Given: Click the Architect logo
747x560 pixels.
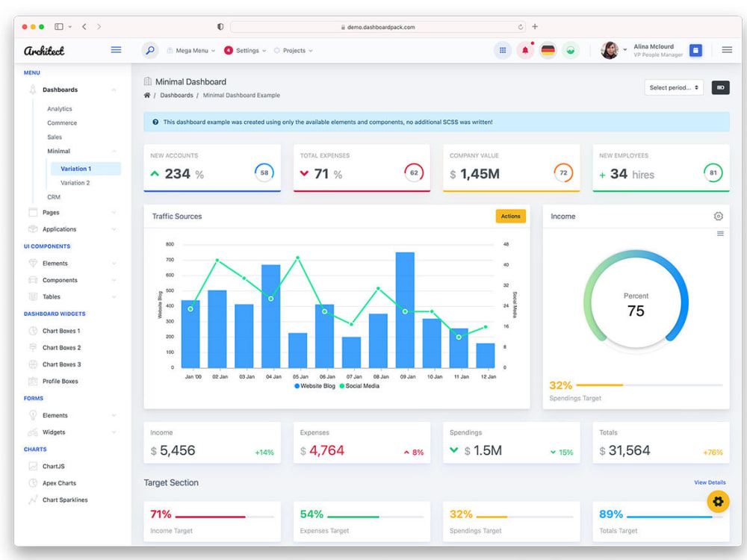Looking at the screenshot, I should [44, 51].
